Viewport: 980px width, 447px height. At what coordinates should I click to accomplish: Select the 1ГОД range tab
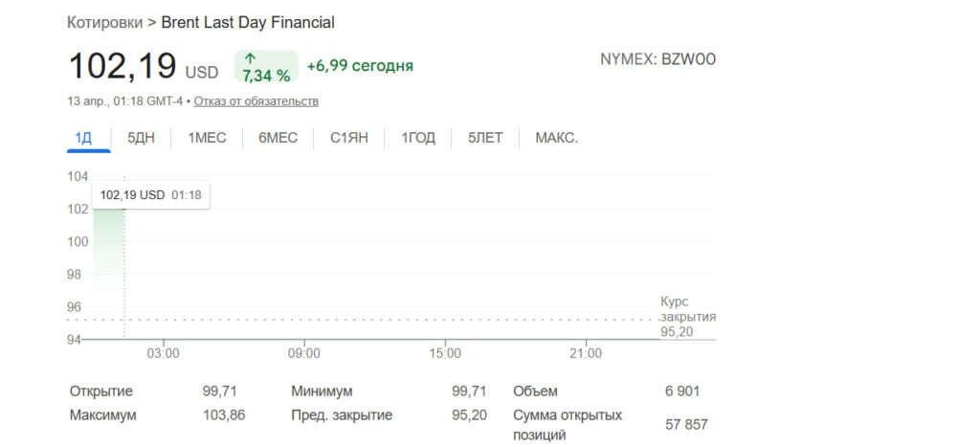418,138
